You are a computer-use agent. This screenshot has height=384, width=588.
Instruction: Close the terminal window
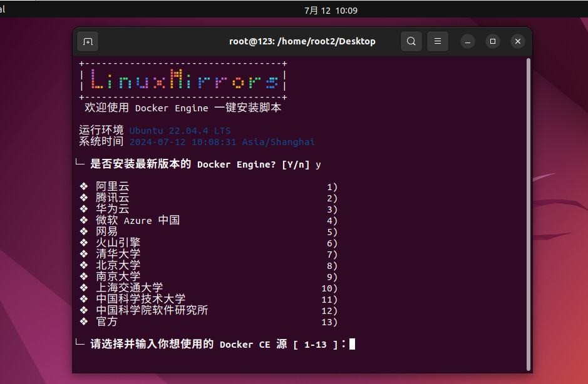[x=518, y=41]
